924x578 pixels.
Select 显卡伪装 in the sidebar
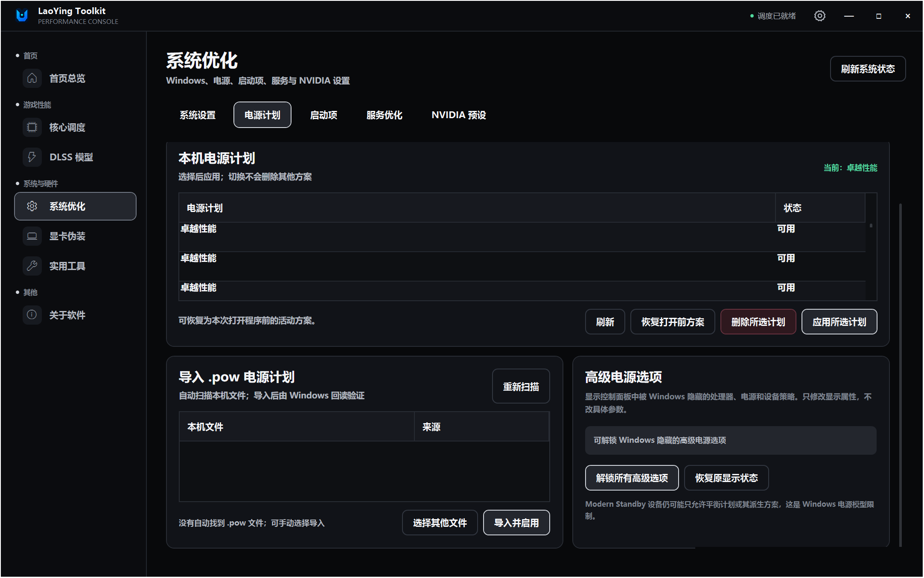click(x=75, y=236)
